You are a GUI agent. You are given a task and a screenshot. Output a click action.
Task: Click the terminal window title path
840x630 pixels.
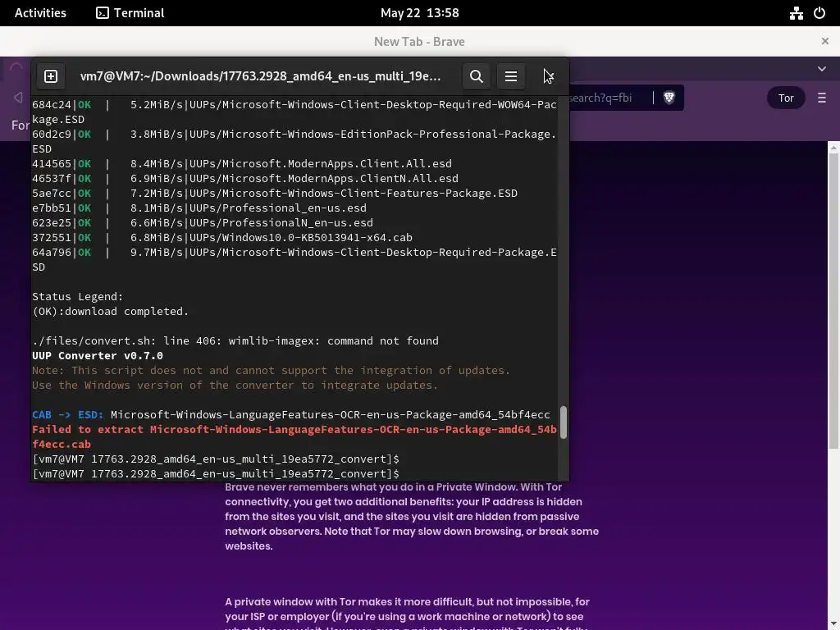click(260, 76)
